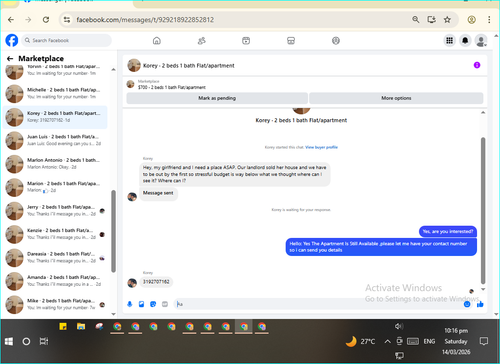500x364 pixels.
Task: Click the browser back arrow
Action: 11,20
